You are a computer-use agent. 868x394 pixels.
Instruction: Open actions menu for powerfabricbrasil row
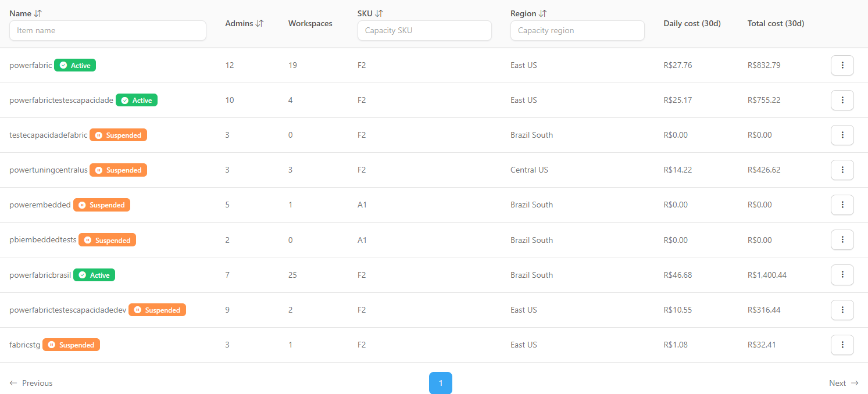(842, 275)
